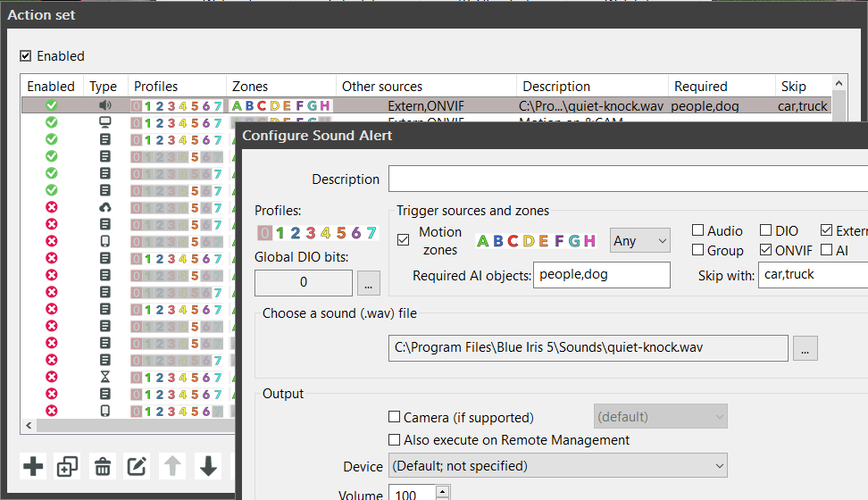Toggle the Motion zones checkbox
Screen dimensions: 868x500
click(404, 240)
